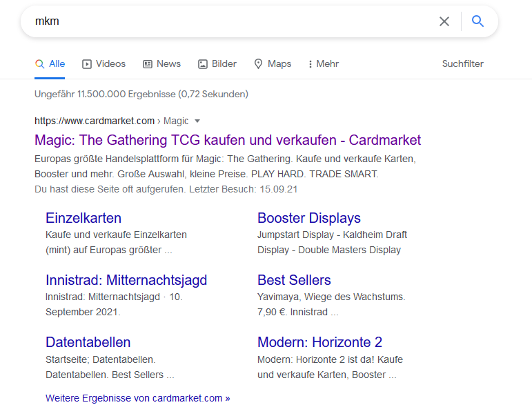The image size is (532, 416).
Task: Open the Suchfilter options
Action: pos(463,63)
